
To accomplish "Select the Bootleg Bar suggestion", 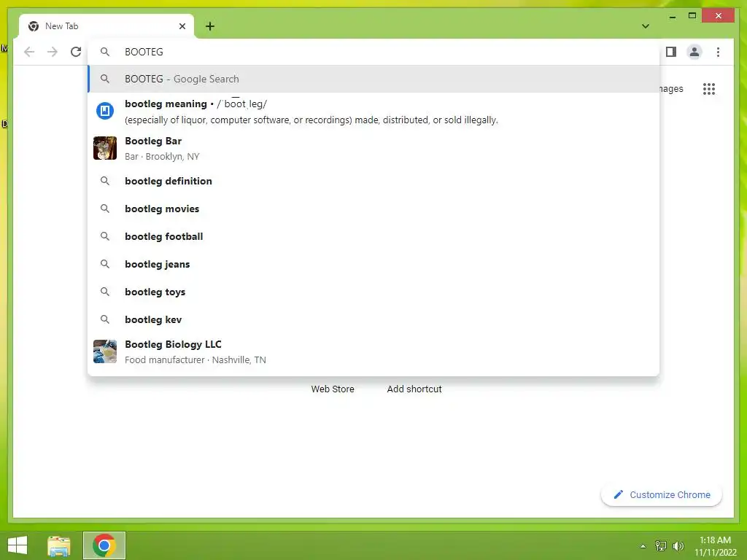I will coord(373,148).
